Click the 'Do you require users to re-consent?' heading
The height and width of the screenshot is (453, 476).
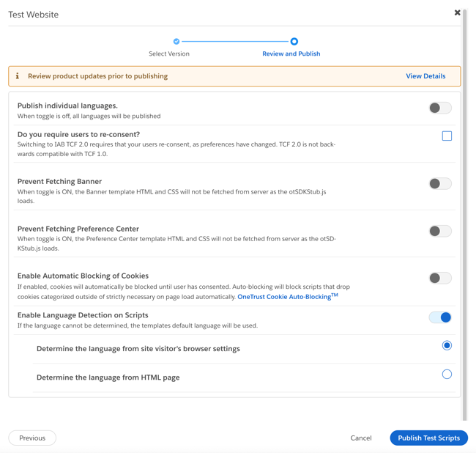point(78,134)
